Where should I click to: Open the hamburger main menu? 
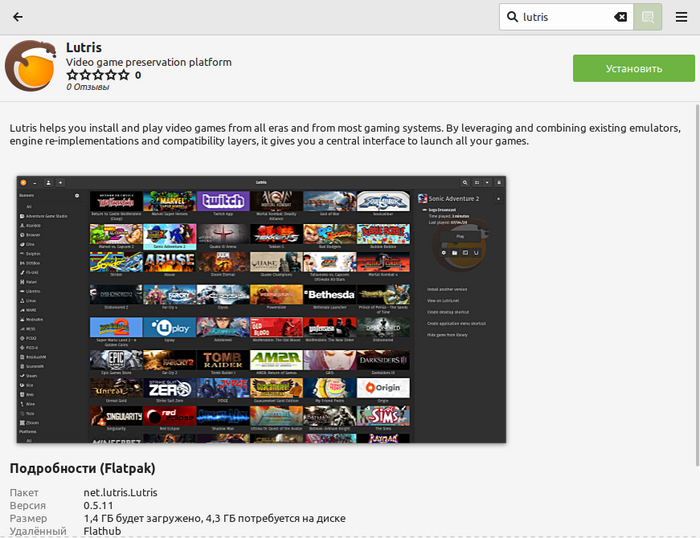click(x=681, y=17)
